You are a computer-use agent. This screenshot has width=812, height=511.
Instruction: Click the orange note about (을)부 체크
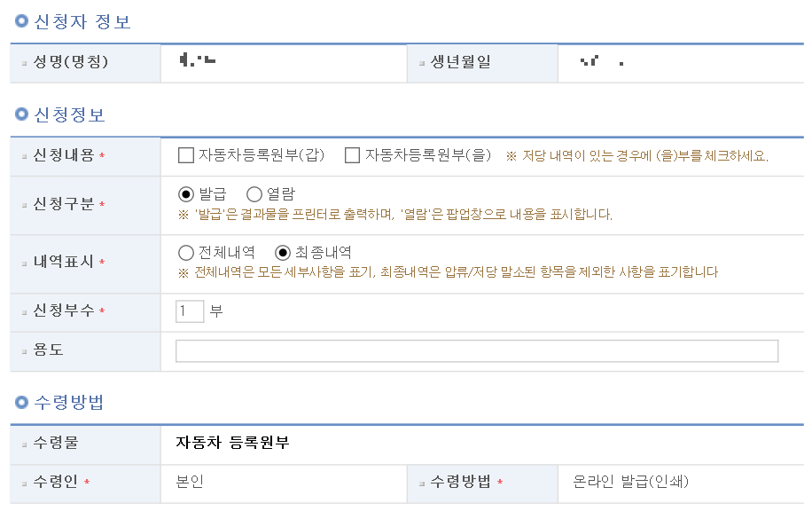point(637,156)
